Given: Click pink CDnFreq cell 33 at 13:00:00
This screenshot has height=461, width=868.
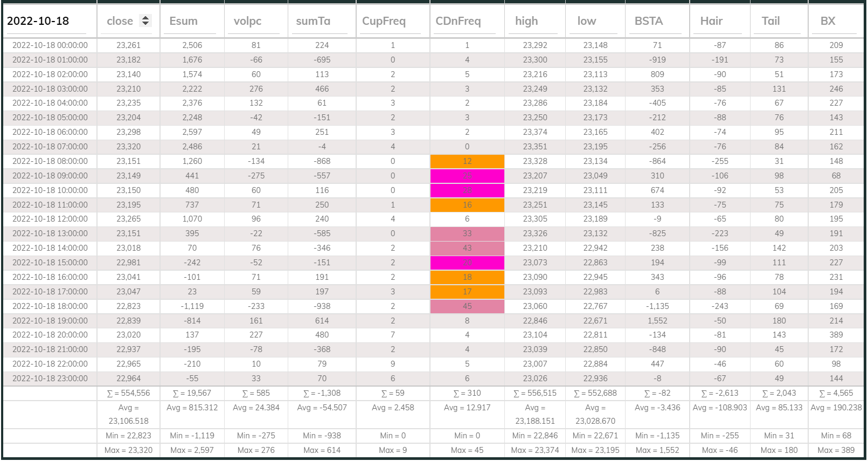Looking at the screenshot, I should [x=467, y=233].
